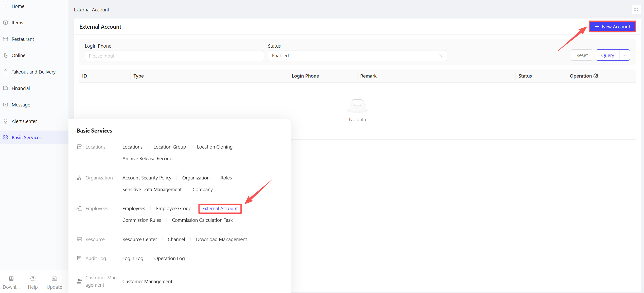Focus the Login Phone input field
Screen dimensions: 644x293
coord(174,56)
